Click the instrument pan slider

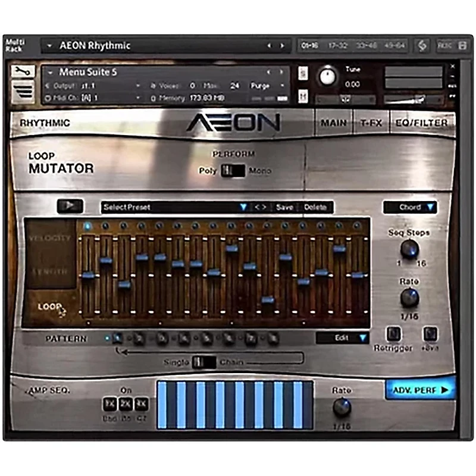pyautogui.click(x=346, y=99)
